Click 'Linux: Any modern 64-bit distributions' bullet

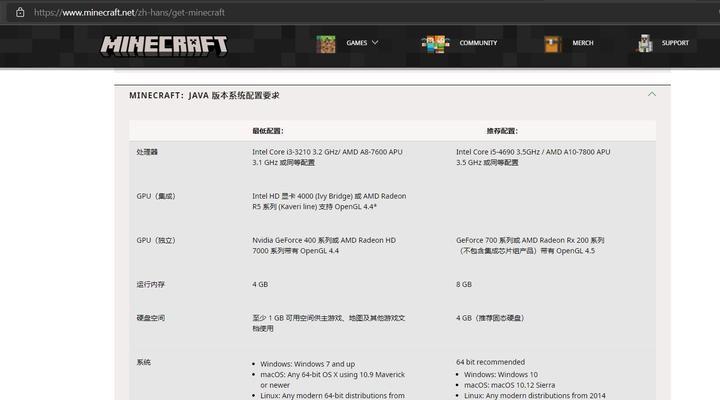click(332, 395)
